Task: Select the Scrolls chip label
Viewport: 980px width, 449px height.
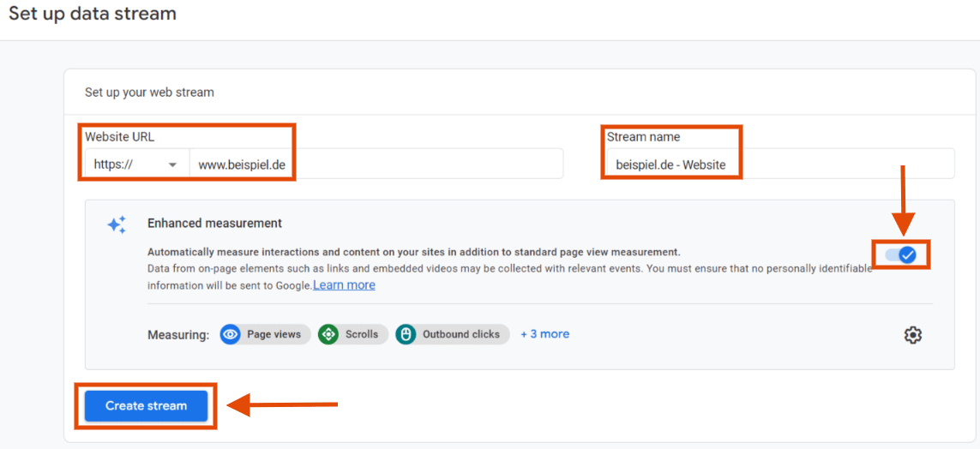Action: click(x=362, y=334)
